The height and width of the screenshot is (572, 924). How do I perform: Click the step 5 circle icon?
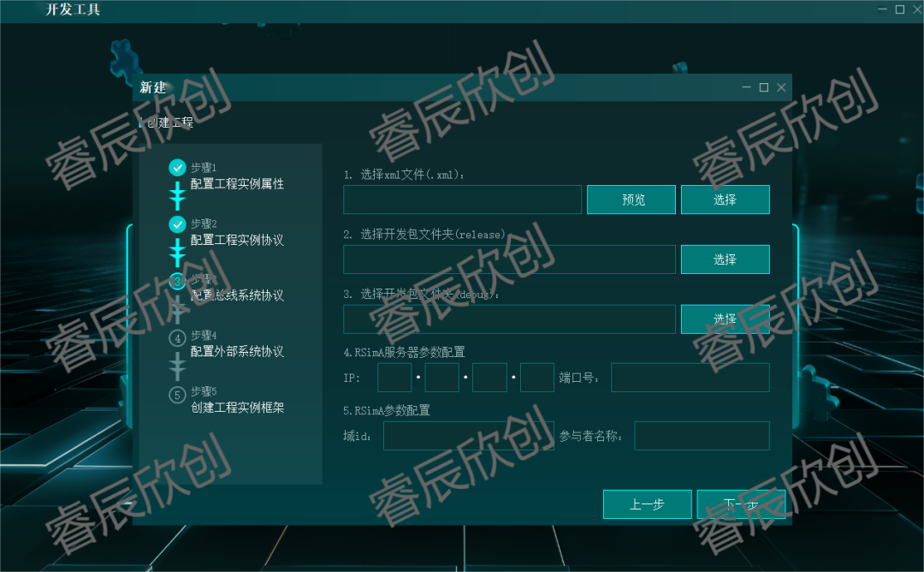coord(178,395)
